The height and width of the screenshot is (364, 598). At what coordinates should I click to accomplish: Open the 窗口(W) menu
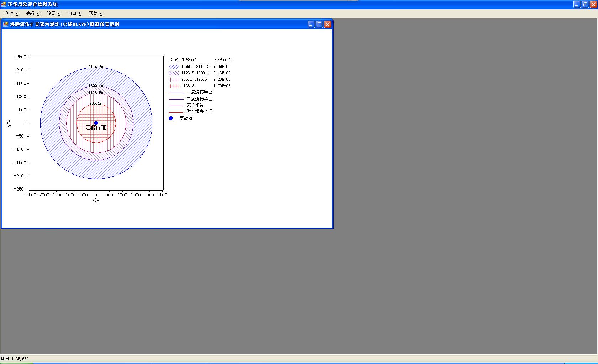(75, 14)
